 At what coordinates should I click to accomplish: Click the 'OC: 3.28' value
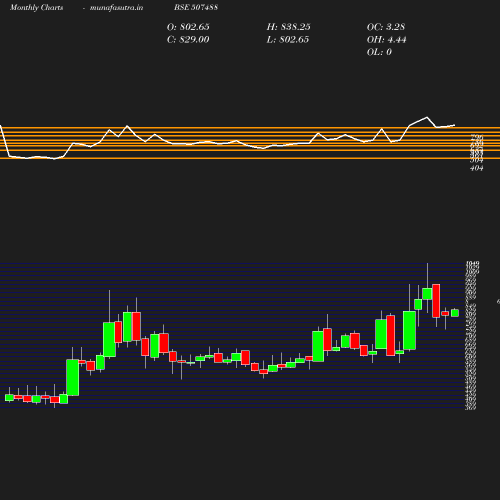pos(386,27)
